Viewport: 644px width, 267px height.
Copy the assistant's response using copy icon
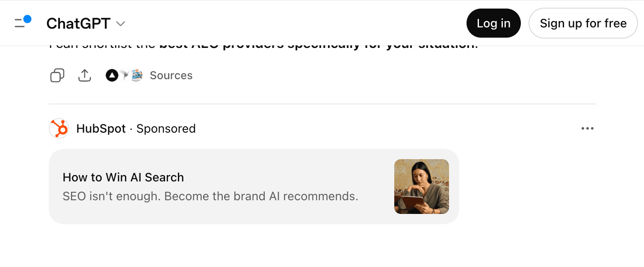pyautogui.click(x=57, y=75)
